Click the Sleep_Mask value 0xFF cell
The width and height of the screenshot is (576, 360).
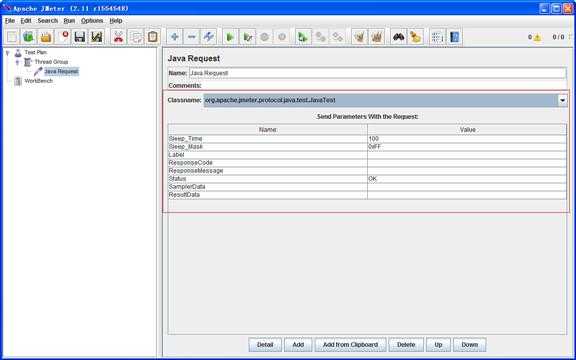point(467,147)
